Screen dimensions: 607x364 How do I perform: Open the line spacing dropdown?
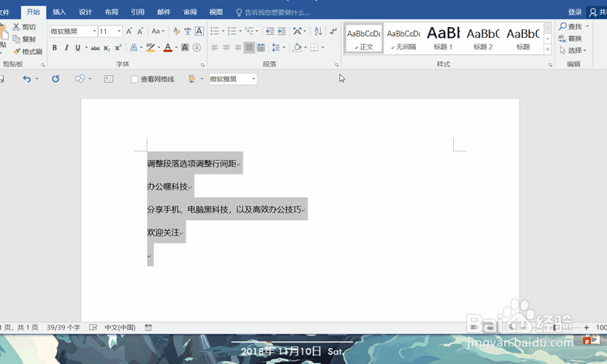278,48
